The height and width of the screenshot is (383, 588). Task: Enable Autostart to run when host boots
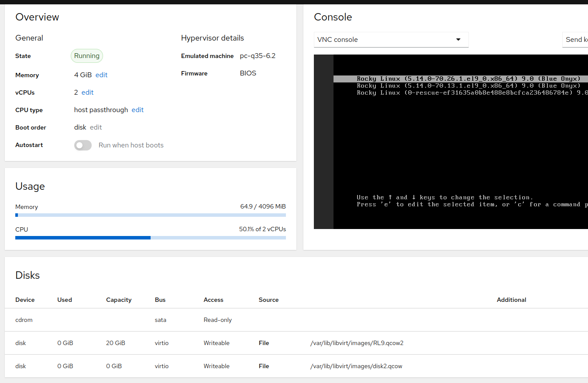[x=83, y=145]
